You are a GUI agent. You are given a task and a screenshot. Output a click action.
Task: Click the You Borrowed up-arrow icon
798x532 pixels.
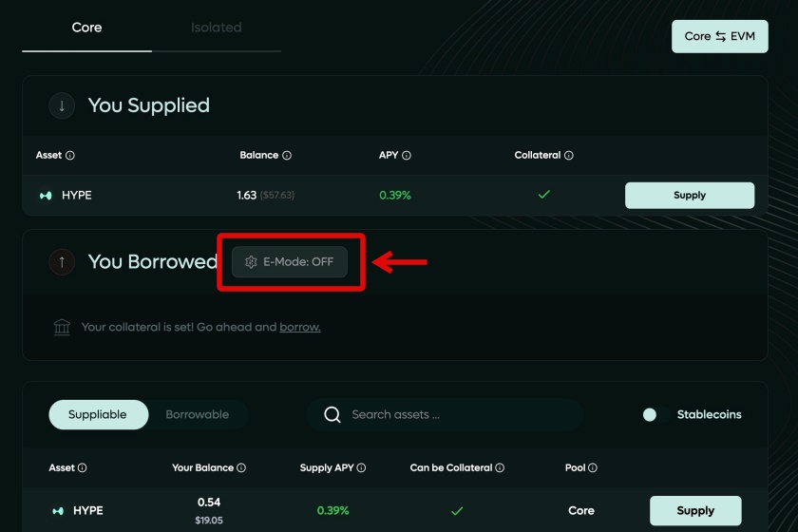[x=62, y=262]
